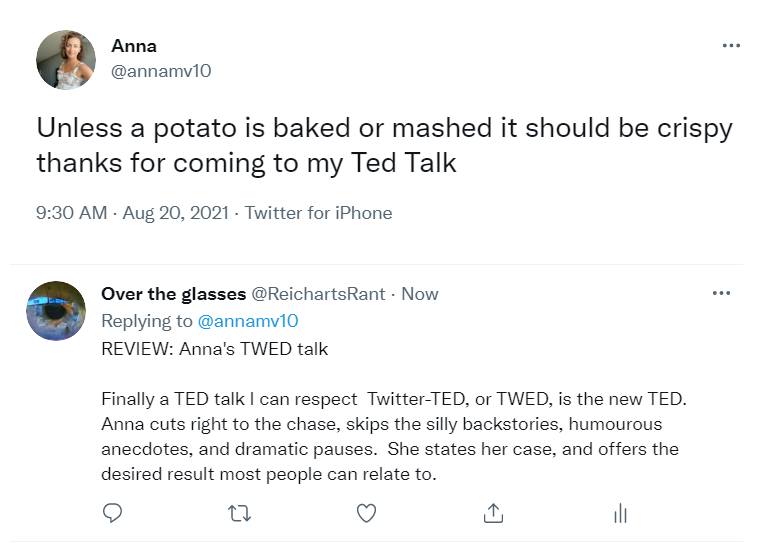This screenshot has height=549, width=775.
Task: Open Over the glasses eye avatar
Action: 56,311
